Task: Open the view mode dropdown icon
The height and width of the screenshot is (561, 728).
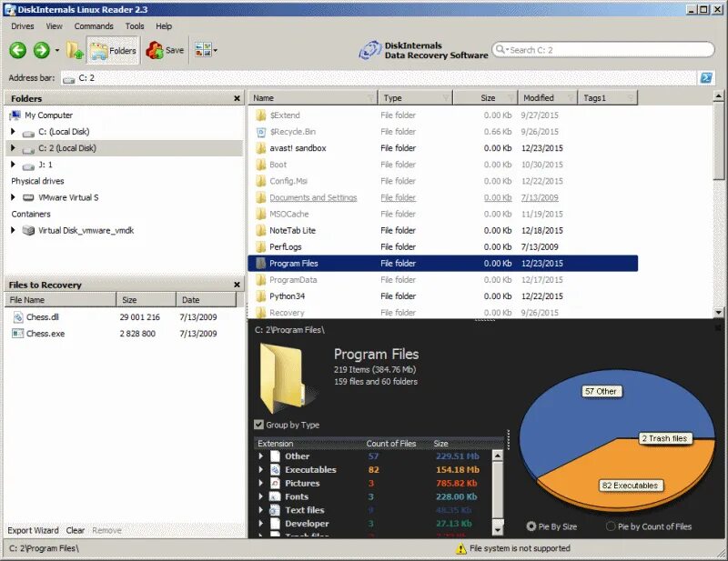Action: point(206,50)
